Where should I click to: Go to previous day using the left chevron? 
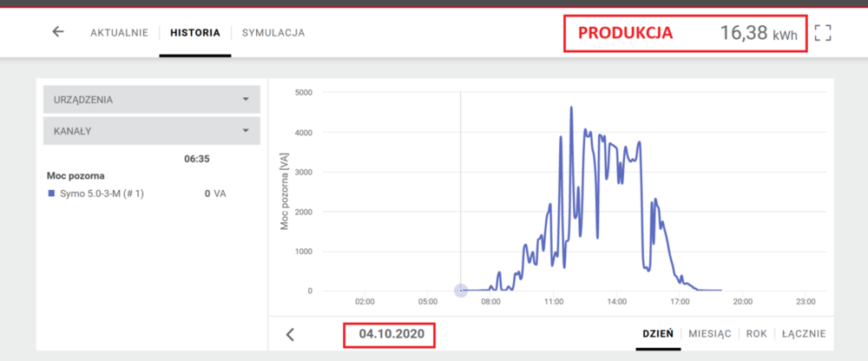(291, 335)
